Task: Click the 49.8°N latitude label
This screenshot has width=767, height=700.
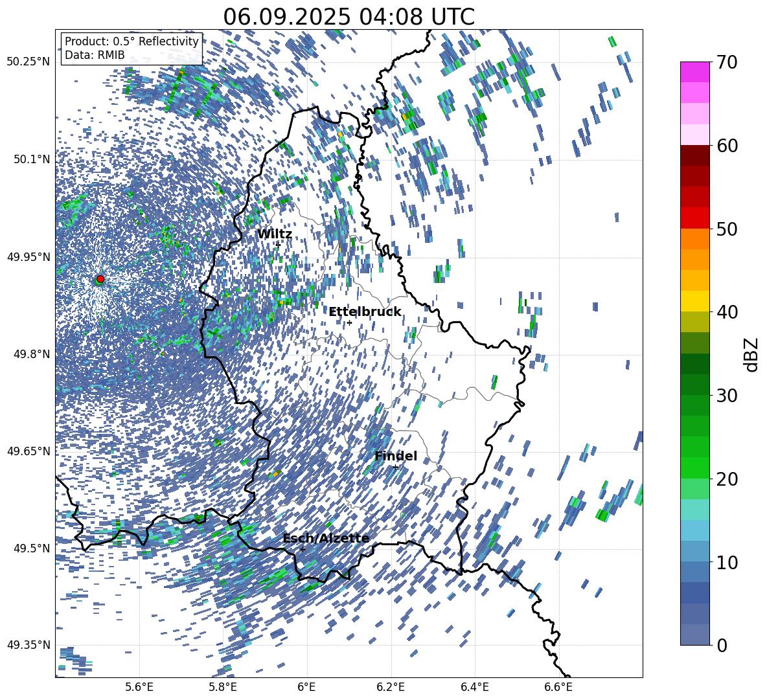Action: pyautogui.click(x=32, y=354)
